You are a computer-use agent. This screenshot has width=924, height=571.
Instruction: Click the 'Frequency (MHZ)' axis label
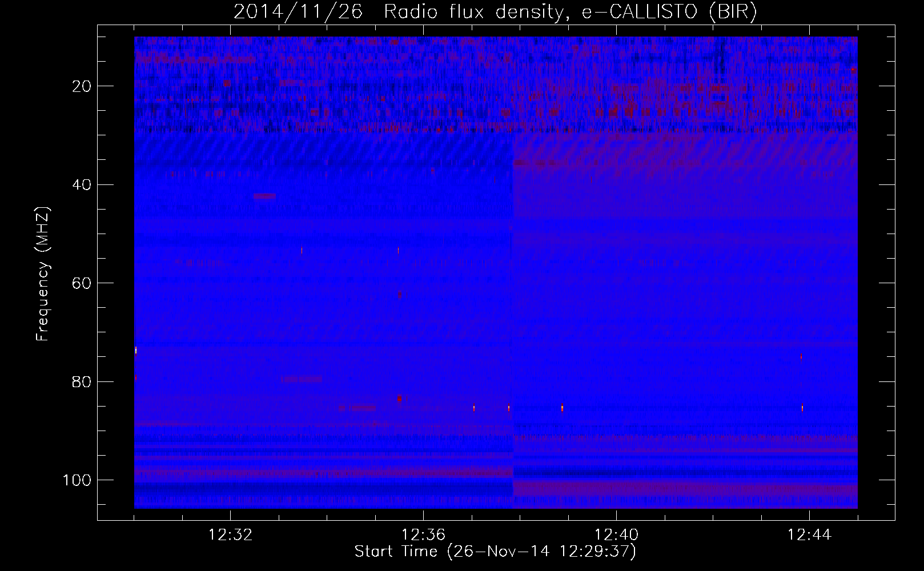43,274
